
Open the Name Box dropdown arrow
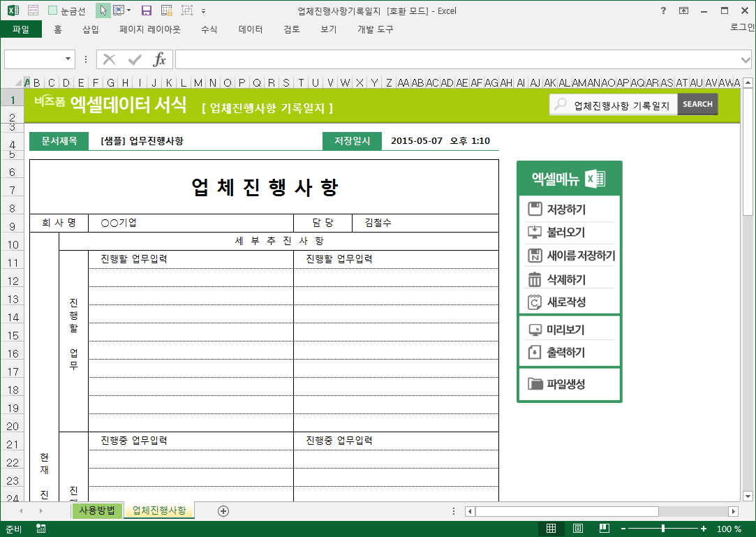(x=68, y=59)
